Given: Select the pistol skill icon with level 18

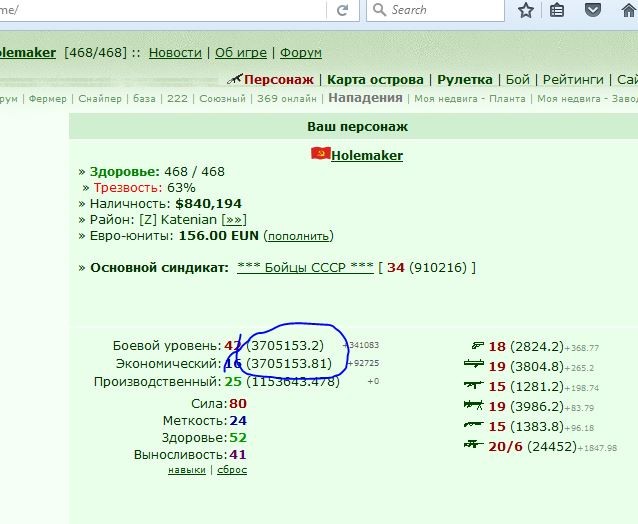Looking at the screenshot, I should [x=477, y=346].
